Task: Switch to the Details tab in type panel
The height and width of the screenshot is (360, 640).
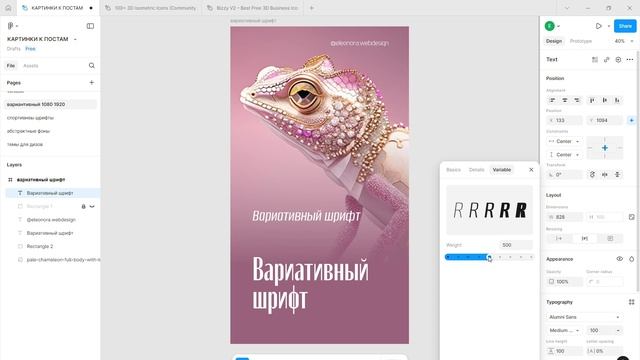Action: (x=476, y=170)
